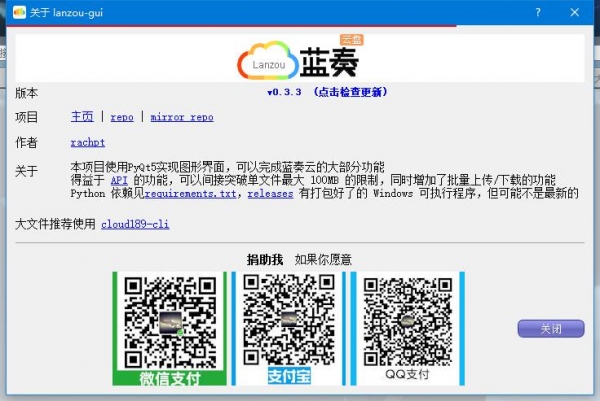This screenshot has width=600, height=401.
Task: Click the 如果你愿意 text
Action: point(323,260)
